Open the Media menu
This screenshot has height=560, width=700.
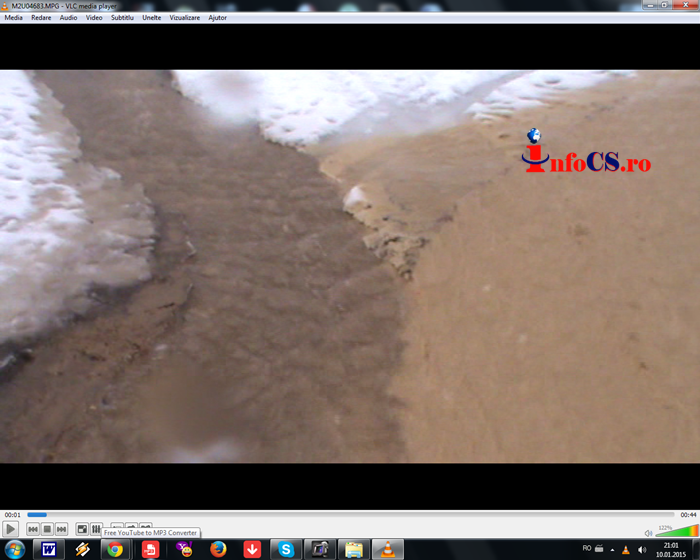(13, 17)
